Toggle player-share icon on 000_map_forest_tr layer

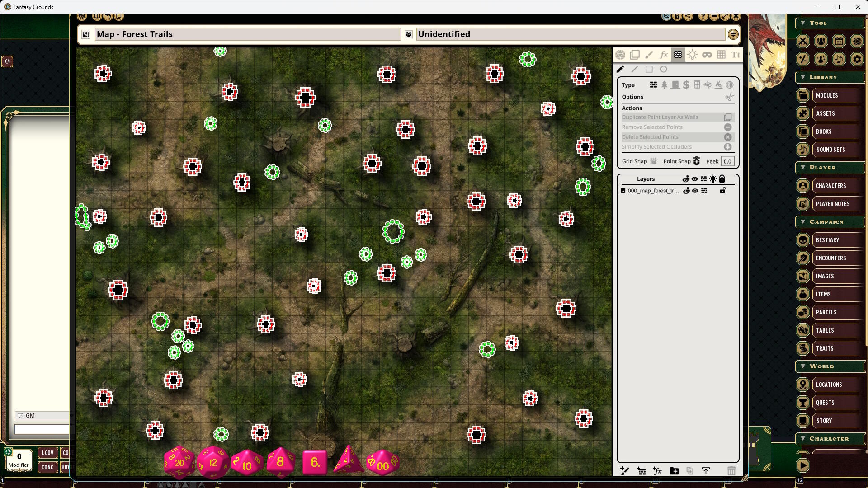(x=686, y=191)
